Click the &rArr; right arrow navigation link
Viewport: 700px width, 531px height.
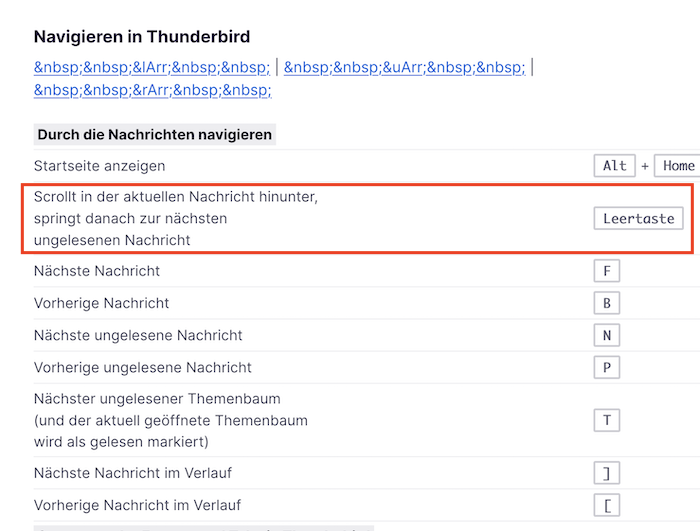click(152, 90)
